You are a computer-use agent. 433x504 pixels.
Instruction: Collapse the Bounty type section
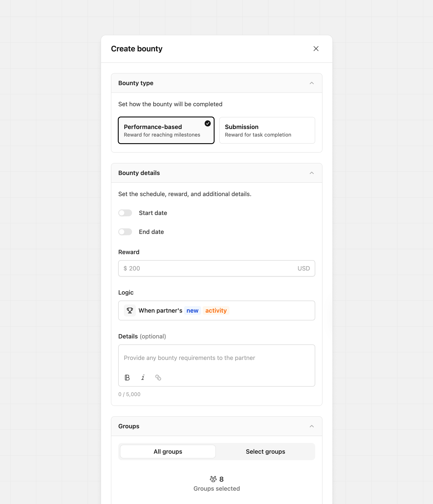tap(312, 83)
